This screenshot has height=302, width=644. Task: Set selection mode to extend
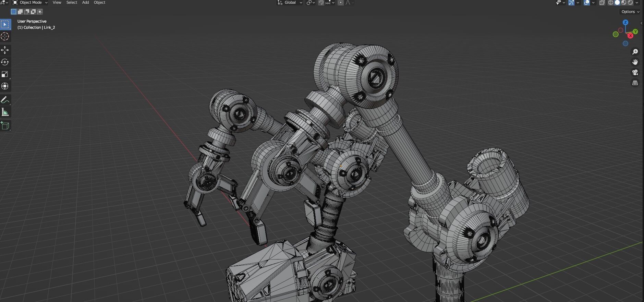(20, 12)
